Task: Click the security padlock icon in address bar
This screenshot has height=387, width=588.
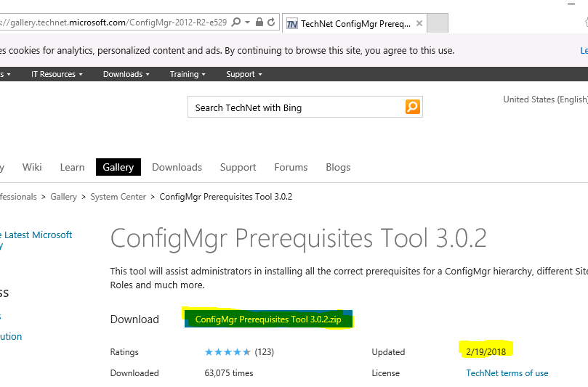Action: 259,22
